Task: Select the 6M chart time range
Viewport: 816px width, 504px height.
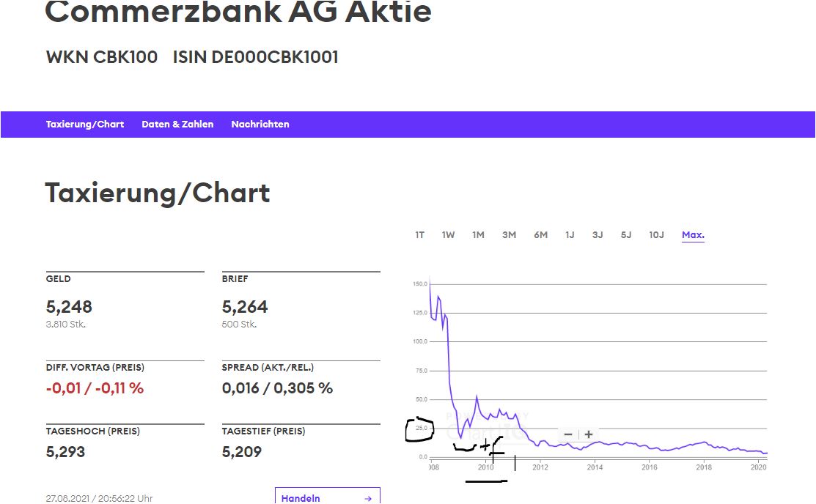Action: pyautogui.click(x=540, y=234)
